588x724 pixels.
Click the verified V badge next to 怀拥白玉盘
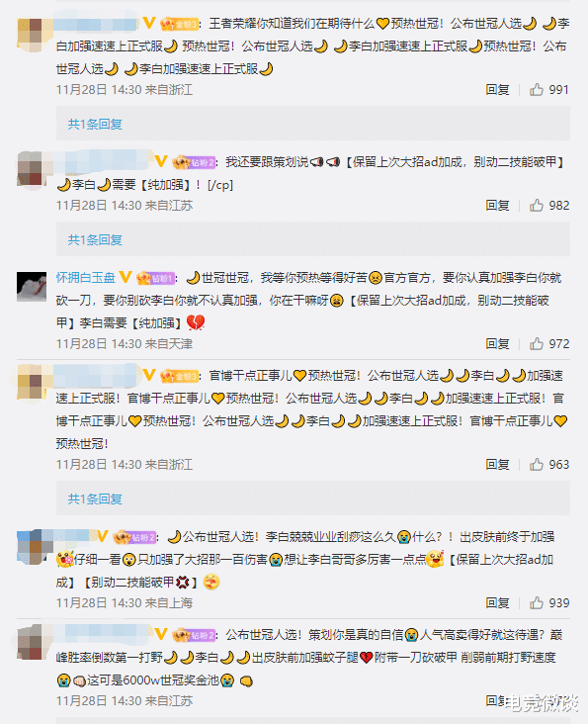pos(126,277)
